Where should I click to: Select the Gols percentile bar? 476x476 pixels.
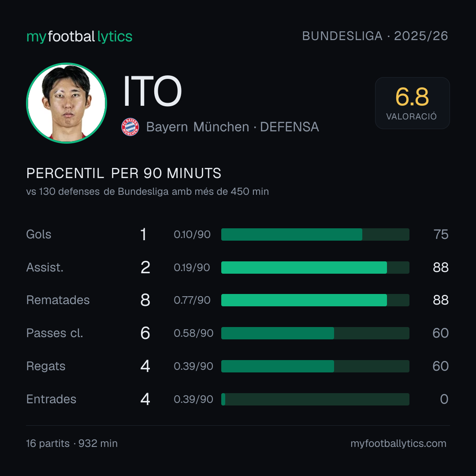click(315, 234)
